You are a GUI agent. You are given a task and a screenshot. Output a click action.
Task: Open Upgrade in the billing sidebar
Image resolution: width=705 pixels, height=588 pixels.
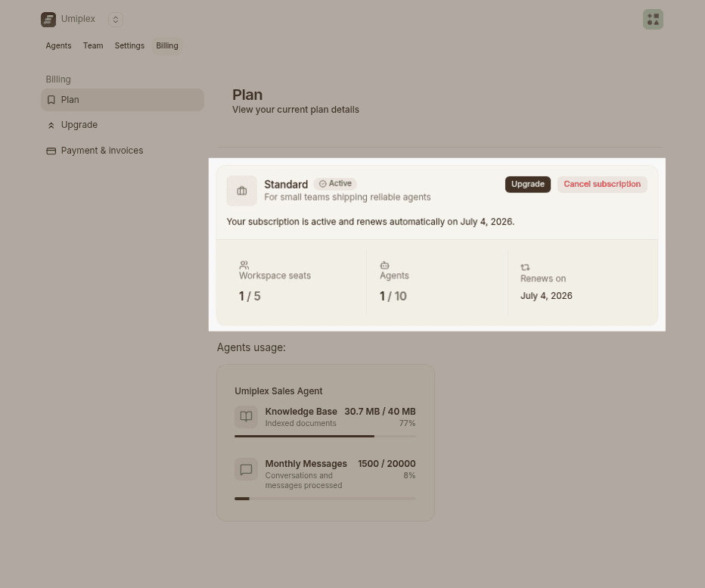pyautogui.click(x=123, y=125)
